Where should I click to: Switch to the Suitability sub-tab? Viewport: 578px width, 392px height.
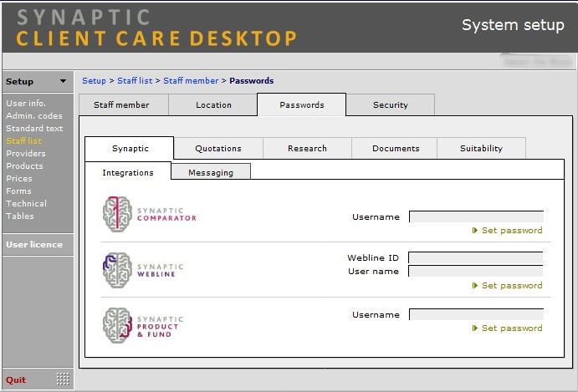pos(481,149)
